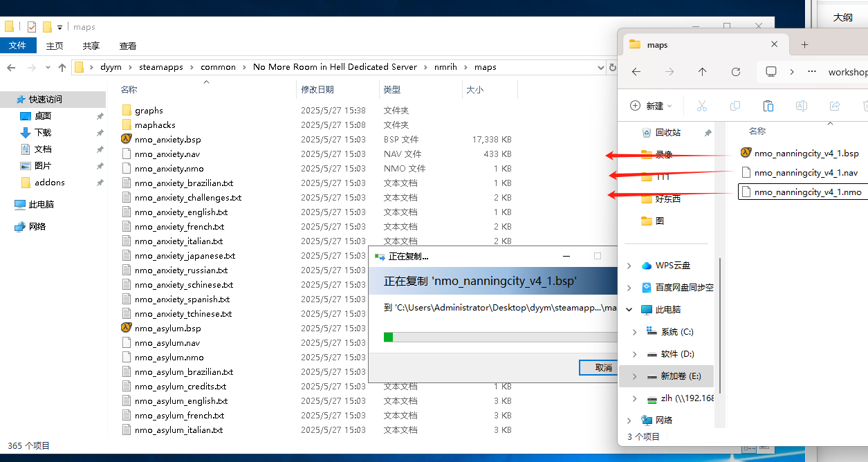Image resolution: width=868 pixels, height=462 pixels.
Task: Expand 网络 chevron in tabbed Explorer sidebar
Action: pos(629,421)
